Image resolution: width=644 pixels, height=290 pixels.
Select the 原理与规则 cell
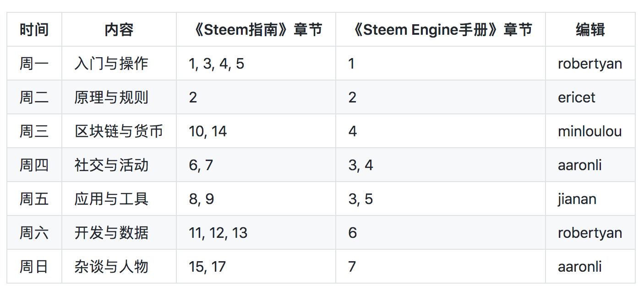tap(111, 97)
